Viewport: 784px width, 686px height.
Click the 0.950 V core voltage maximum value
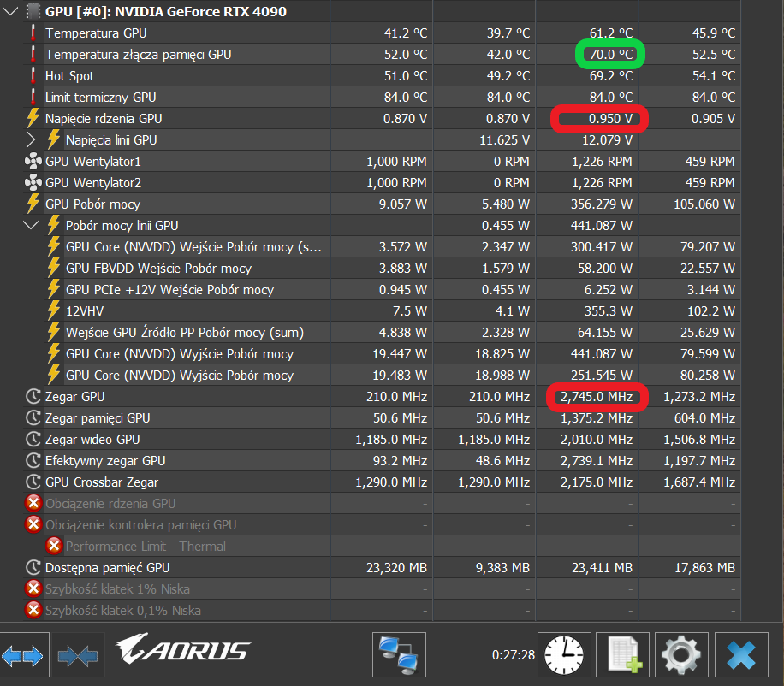pos(610,118)
